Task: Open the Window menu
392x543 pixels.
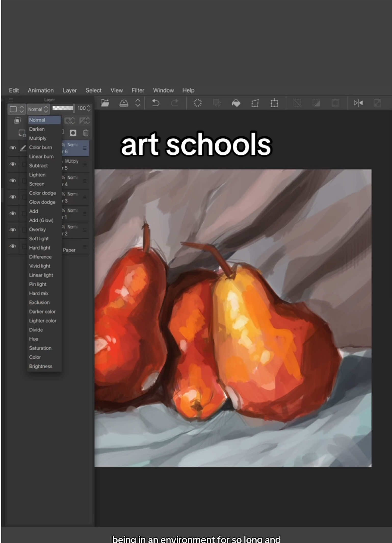Action: point(163,90)
